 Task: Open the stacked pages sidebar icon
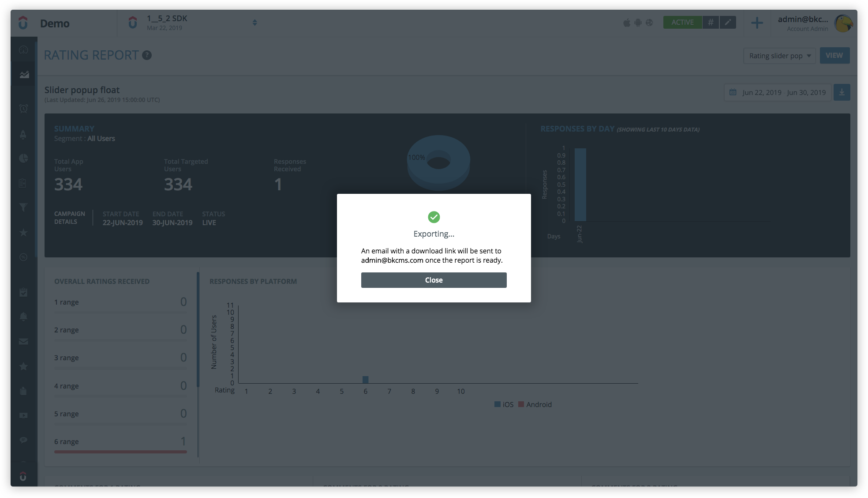point(24,391)
